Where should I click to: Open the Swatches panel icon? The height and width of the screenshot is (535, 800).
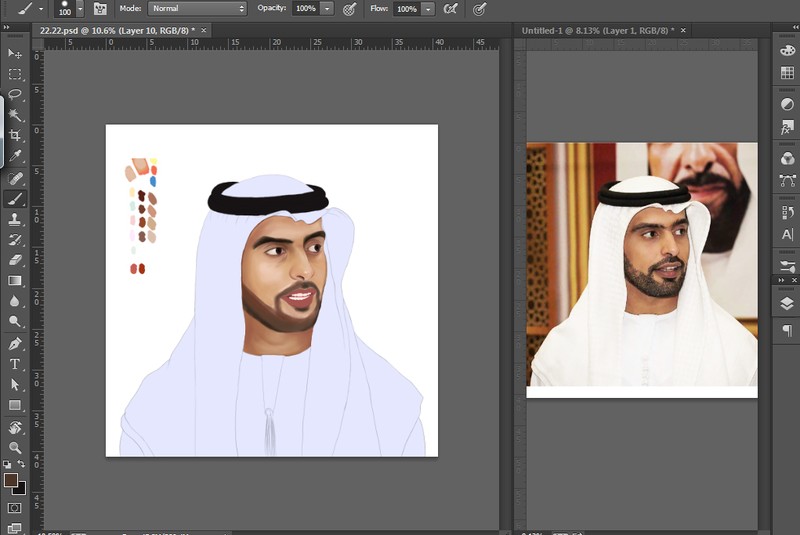(787, 73)
